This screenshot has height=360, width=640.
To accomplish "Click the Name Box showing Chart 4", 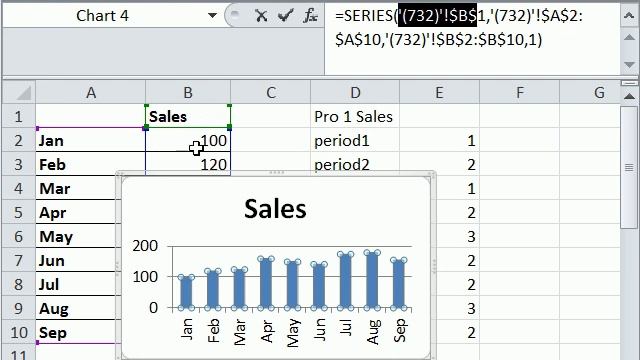I will point(102,16).
